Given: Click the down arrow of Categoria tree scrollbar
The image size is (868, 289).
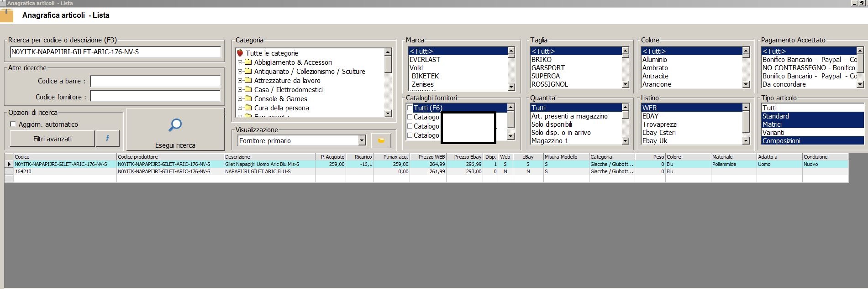Looking at the screenshot, I should (x=388, y=114).
